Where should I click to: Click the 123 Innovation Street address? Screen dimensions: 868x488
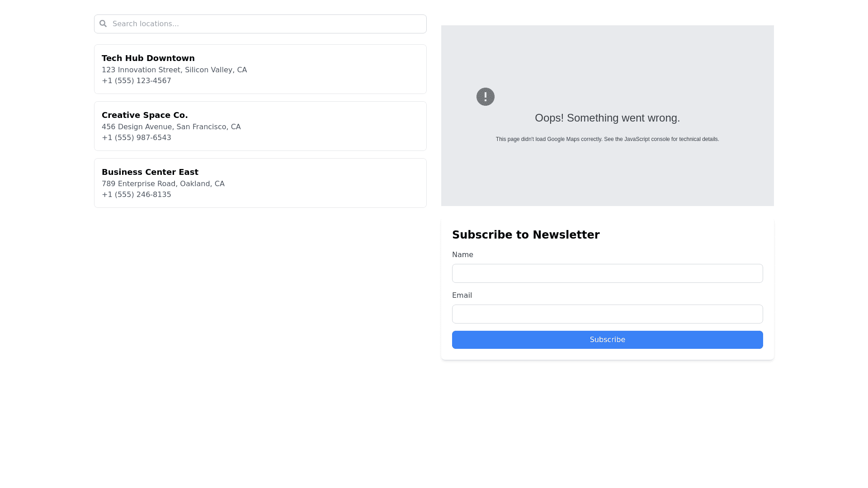174,70
